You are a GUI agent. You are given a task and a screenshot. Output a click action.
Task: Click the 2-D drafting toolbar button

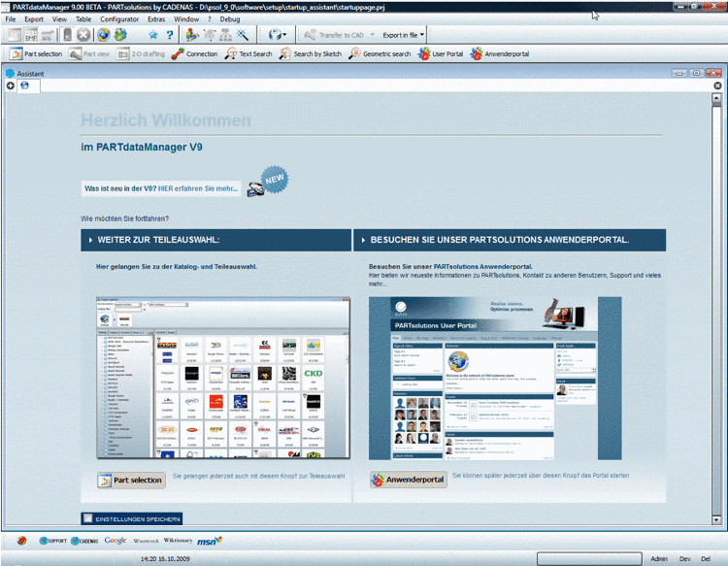pyautogui.click(x=141, y=53)
